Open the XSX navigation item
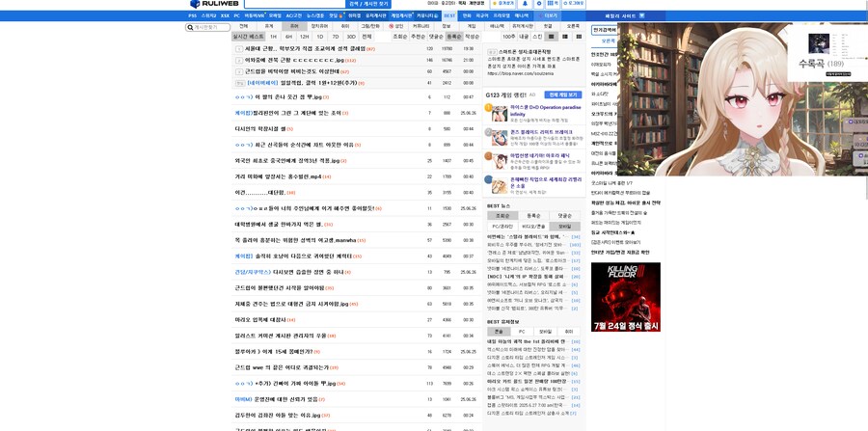Image resolution: width=868 pixels, height=431 pixels. pos(225,16)
